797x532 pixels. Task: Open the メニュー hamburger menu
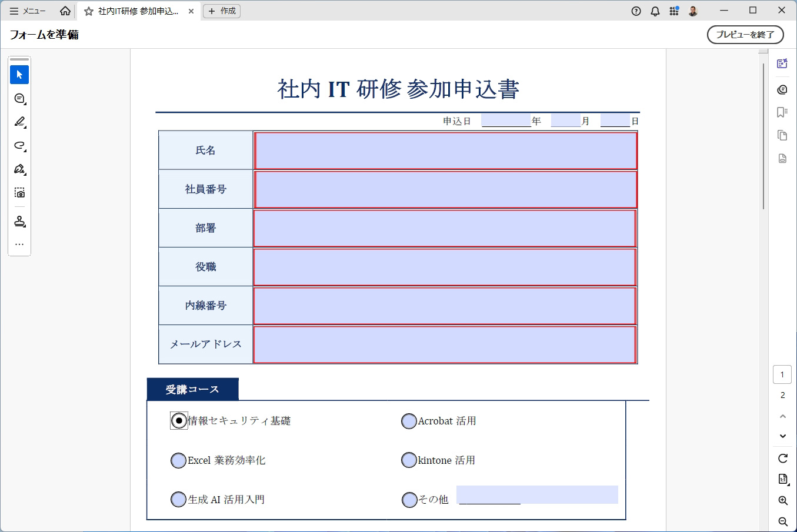28,11
